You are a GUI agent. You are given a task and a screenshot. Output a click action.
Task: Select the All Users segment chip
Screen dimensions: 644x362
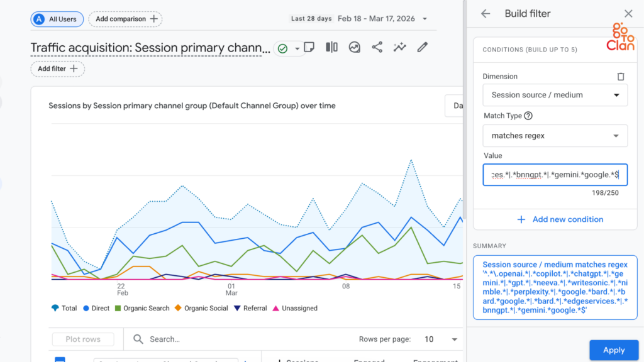tap(57, 19)
